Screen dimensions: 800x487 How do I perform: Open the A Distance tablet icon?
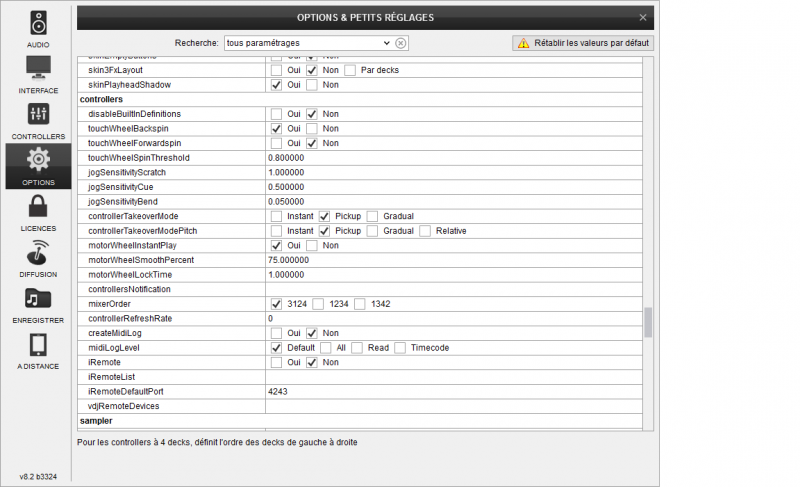click(x=38, y=345)
